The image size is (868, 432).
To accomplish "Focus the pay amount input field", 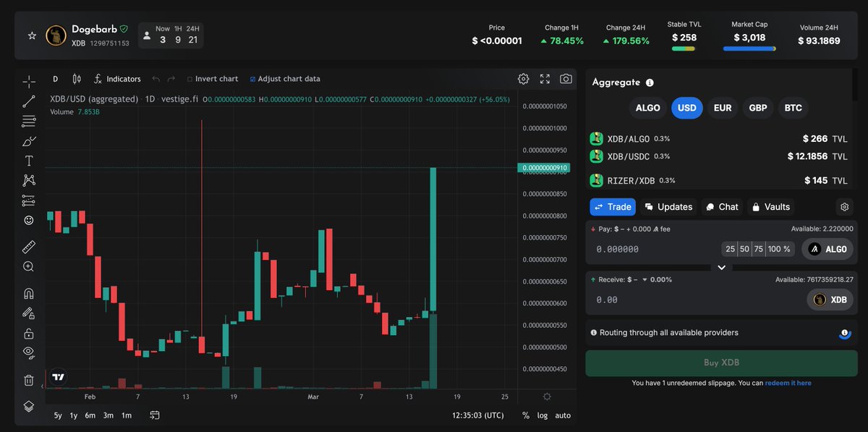I will 655,249.
